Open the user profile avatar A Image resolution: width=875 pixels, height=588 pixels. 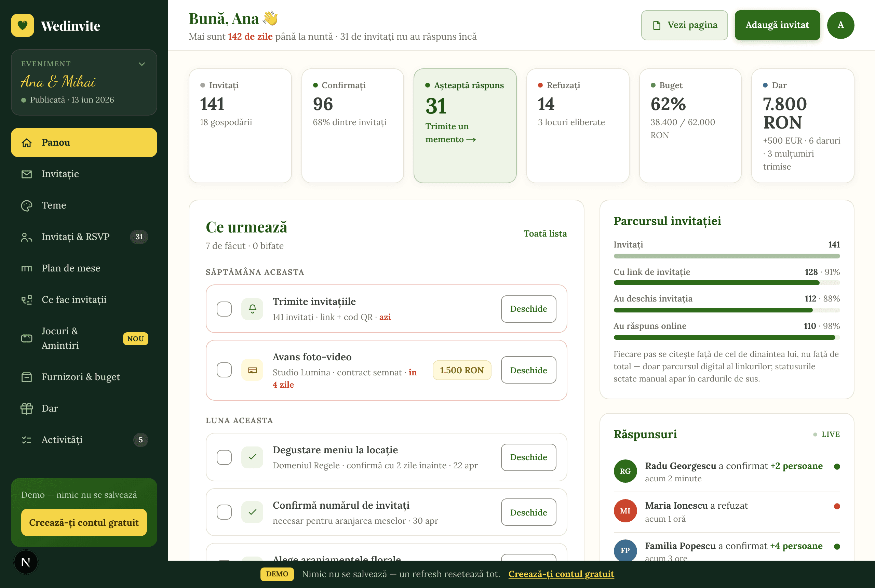[840, 25]
